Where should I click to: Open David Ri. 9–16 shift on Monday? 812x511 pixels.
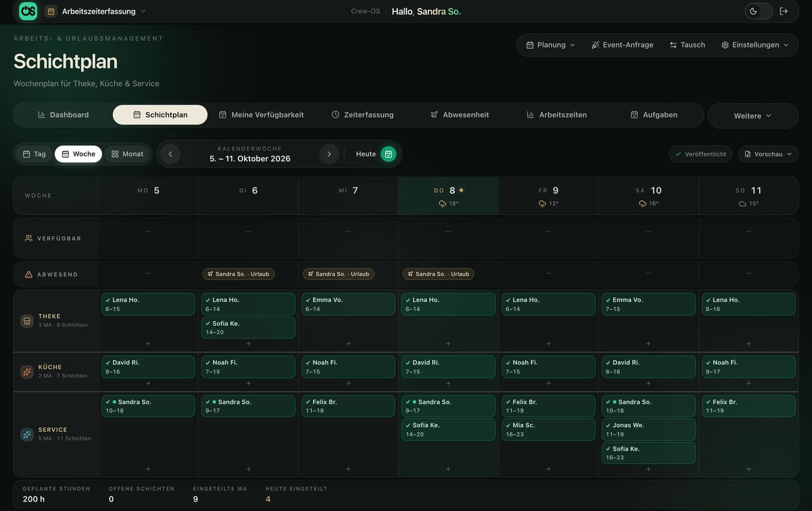tap(148, 367)
